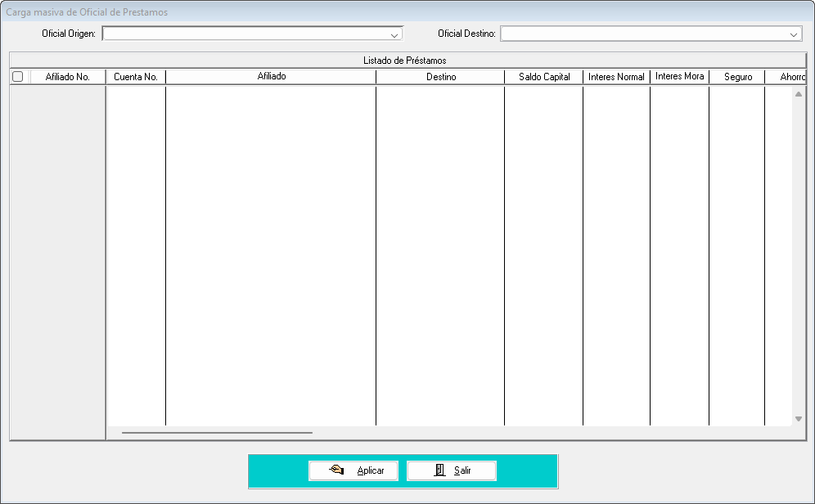815x504 pixels.
Task: Click the hand icon on the Aplicar button
Action: (336, 470)
